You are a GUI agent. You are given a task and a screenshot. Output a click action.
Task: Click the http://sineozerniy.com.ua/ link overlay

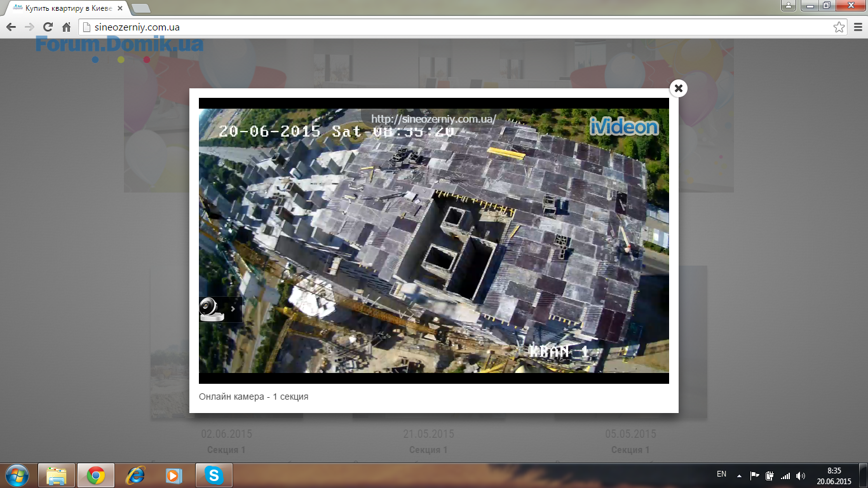(433, 119)
